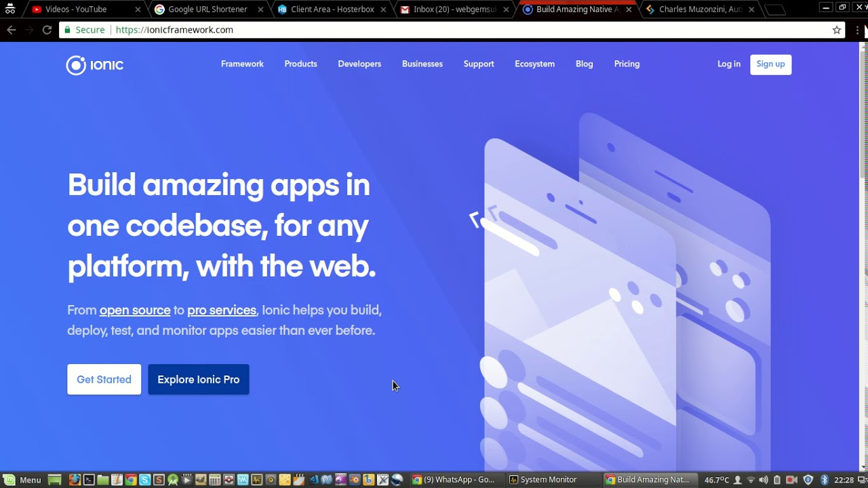Open the Support nav menu
Screen dimensions: 868x488
(479, 64)
